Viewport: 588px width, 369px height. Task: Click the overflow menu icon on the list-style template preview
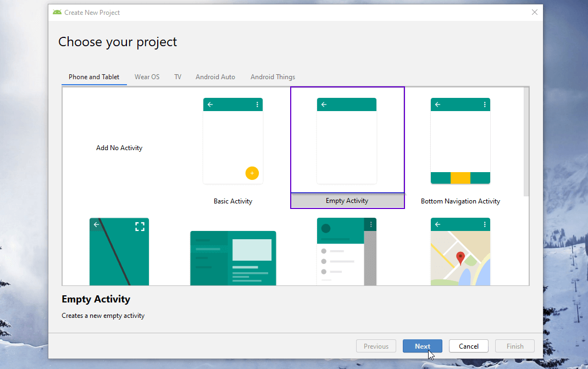coord(371,224)
